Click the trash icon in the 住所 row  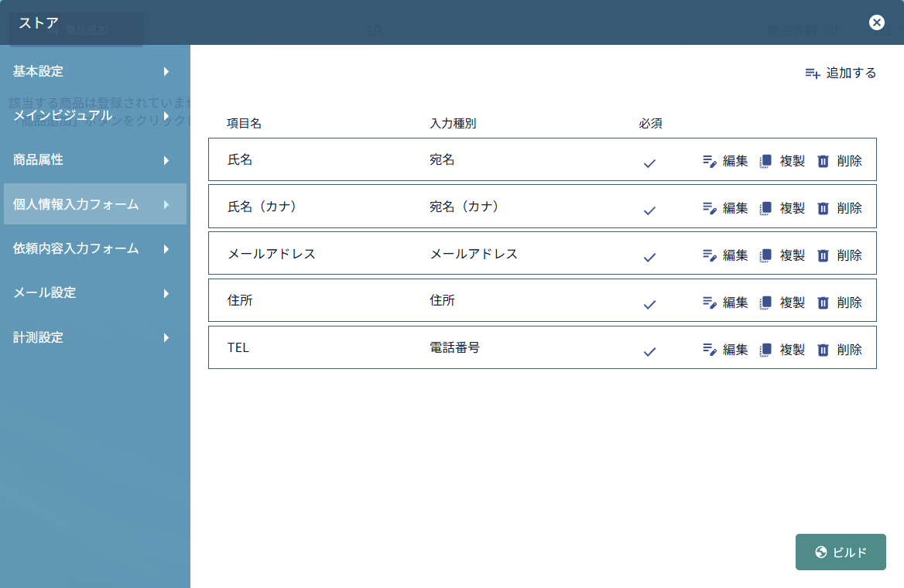[x=824, y=303]
